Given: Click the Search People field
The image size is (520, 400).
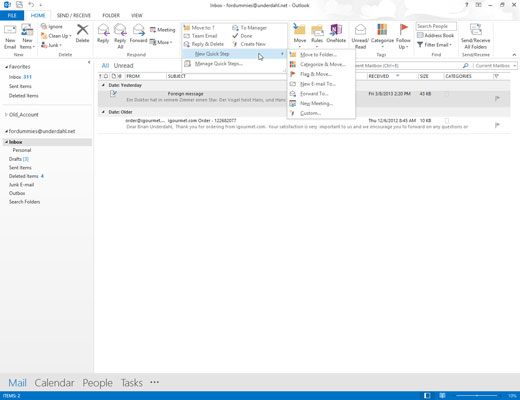Looking at the screenshot, I should pyautogui.click(x=436, y=26).
